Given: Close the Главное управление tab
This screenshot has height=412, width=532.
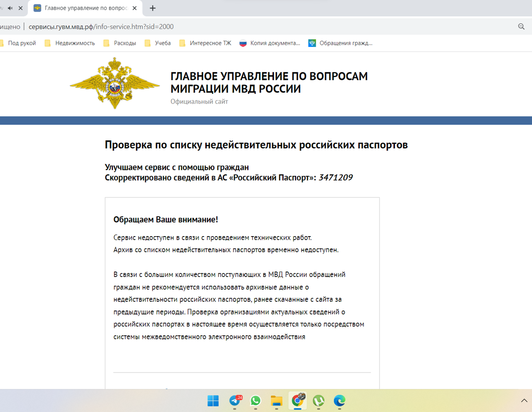Looking at the screenshot, I should point(136,8).
